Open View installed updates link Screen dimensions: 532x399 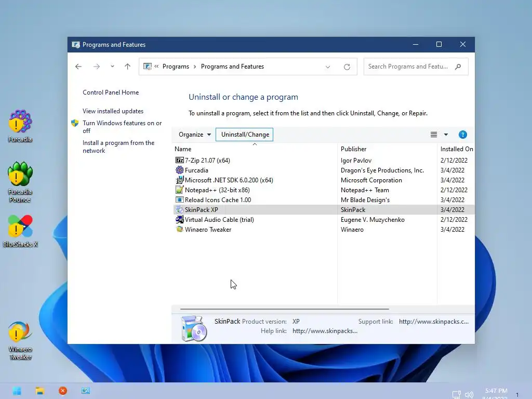click(x=113, y=111)
